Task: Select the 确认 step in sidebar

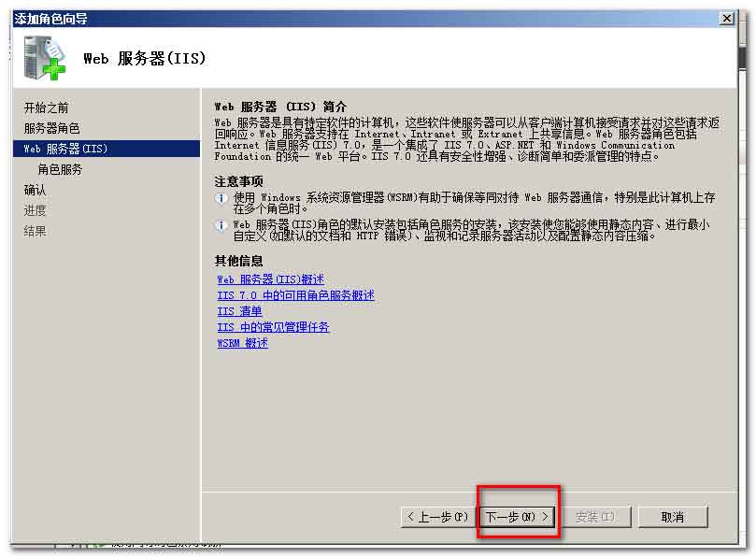Action: (x=36, y=190)
